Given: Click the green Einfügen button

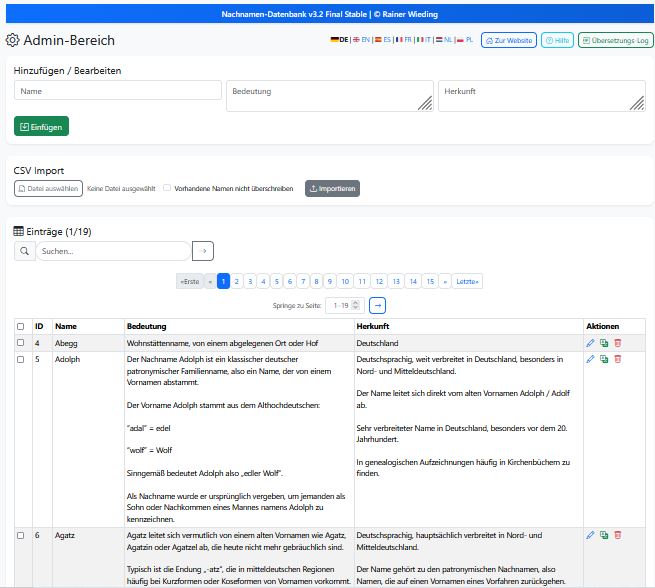Looking at the screenshot, I should pos(41,126).
